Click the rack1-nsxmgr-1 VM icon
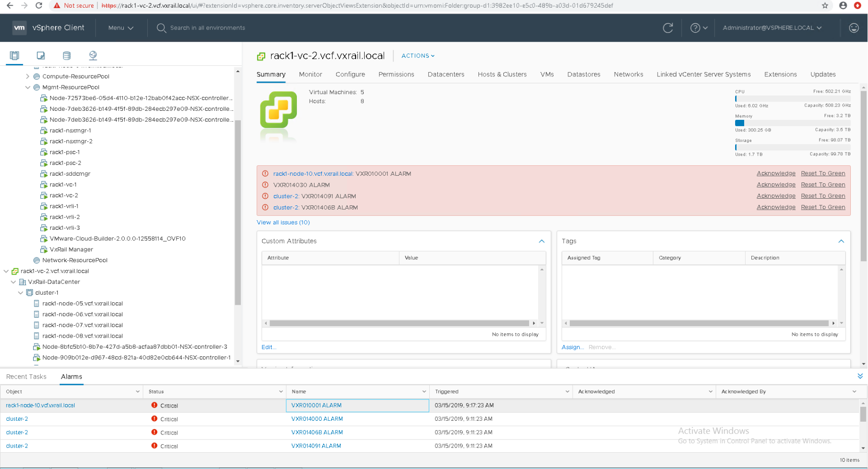 pyautogui.click(x=44, y=130)
